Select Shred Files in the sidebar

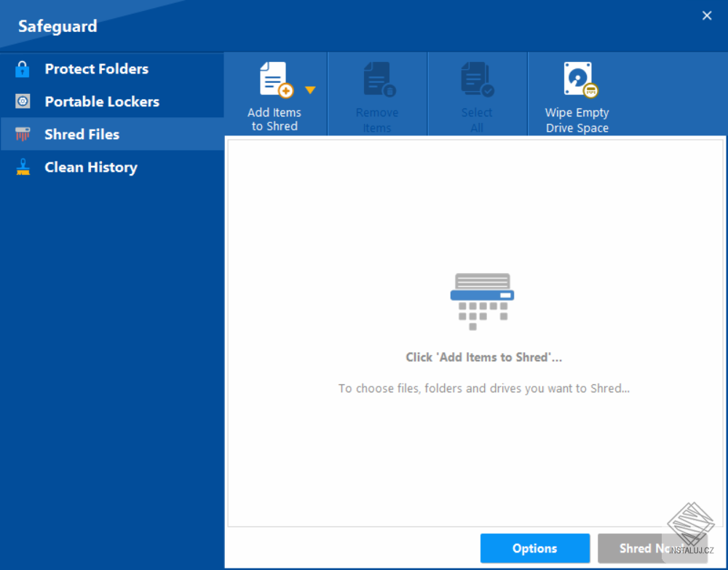point(82,134)
